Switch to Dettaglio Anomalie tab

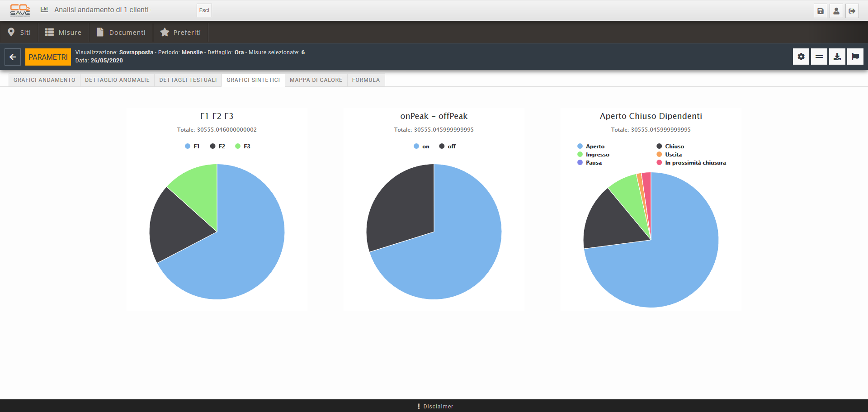click(117, 80)
